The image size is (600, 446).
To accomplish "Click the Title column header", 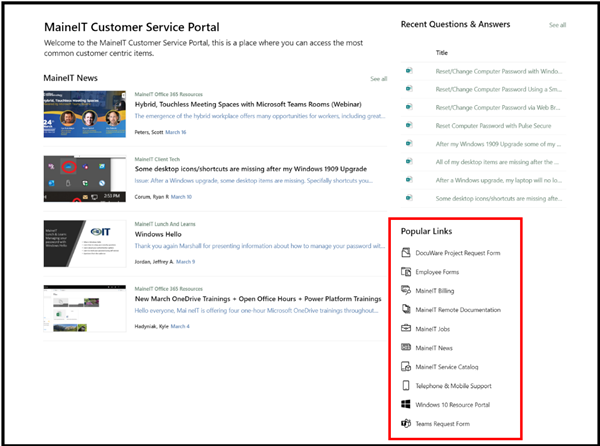I will pyautogui.click(x=442, y=53).
